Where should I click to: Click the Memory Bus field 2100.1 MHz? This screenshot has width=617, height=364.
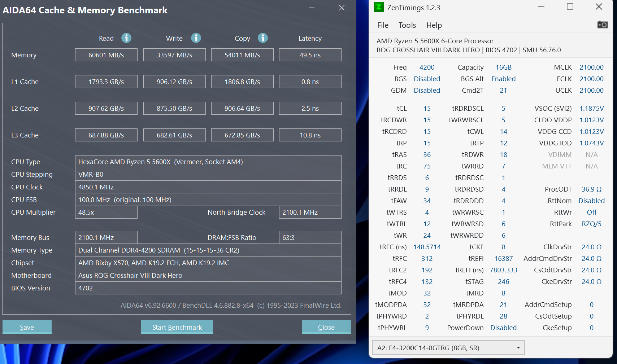point(106,237)
